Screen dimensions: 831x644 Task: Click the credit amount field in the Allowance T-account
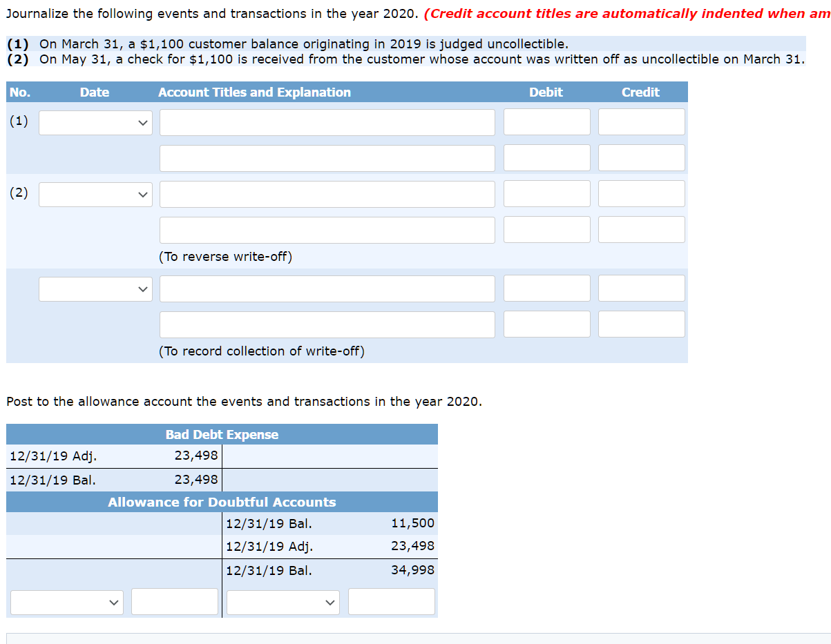tap(391, 601)
